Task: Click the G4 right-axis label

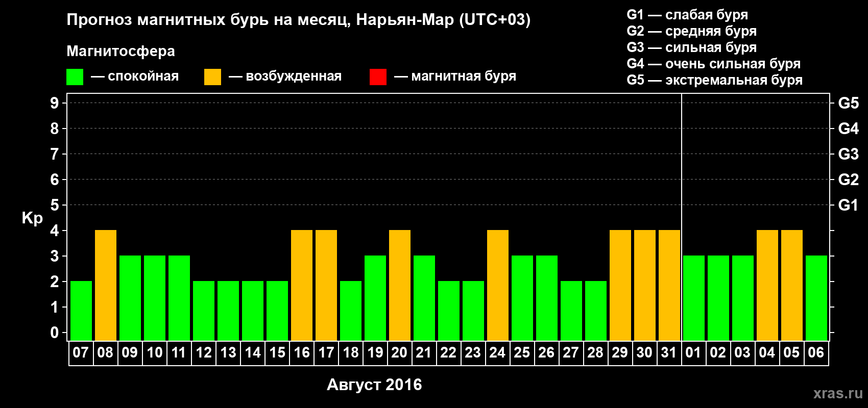Action: (x=848, y=129)
